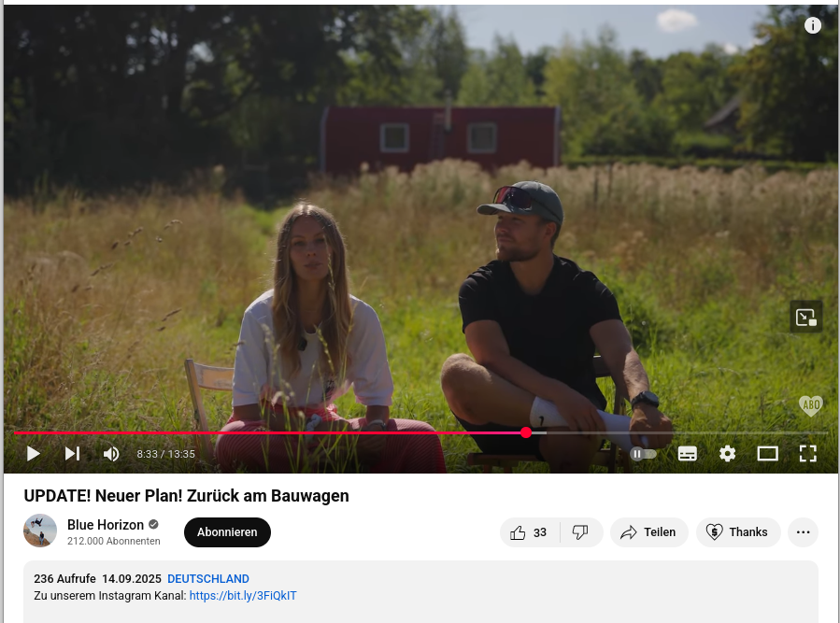Enter fullscreen mode

[x=808, y=454]
